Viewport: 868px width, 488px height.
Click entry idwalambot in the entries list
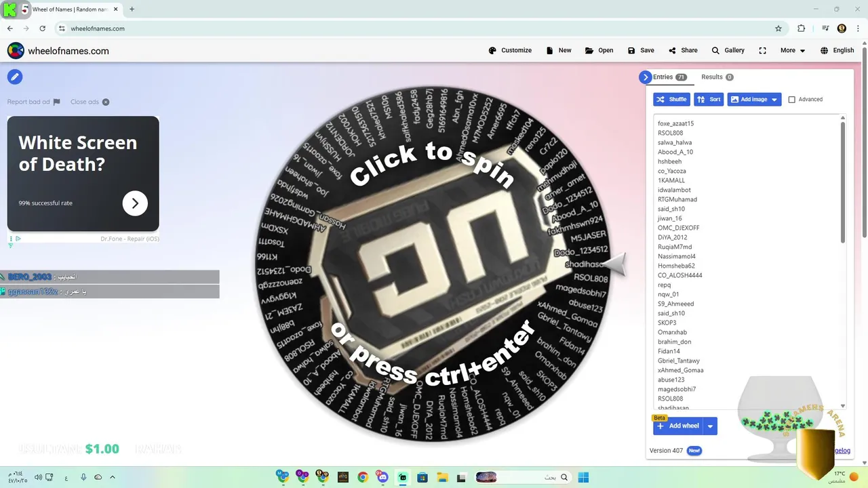point(674,190)
